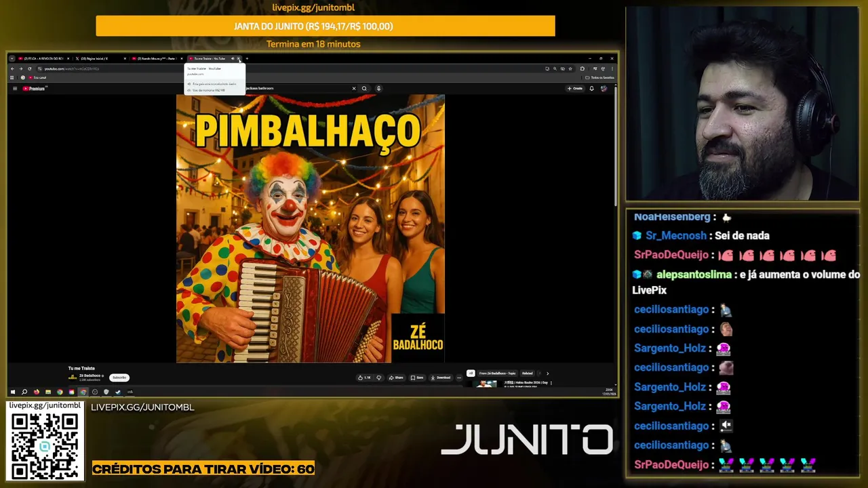Click the Windows taskbar clock

(x=608, y=392)
